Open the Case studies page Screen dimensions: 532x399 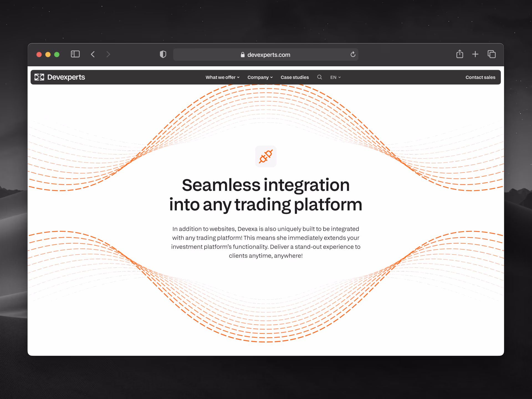295,77
